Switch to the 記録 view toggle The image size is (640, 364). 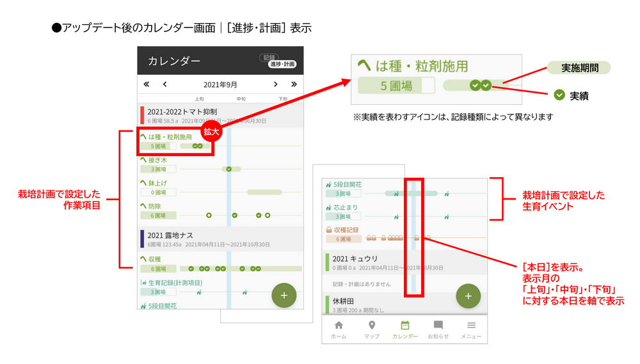[269, 58]
